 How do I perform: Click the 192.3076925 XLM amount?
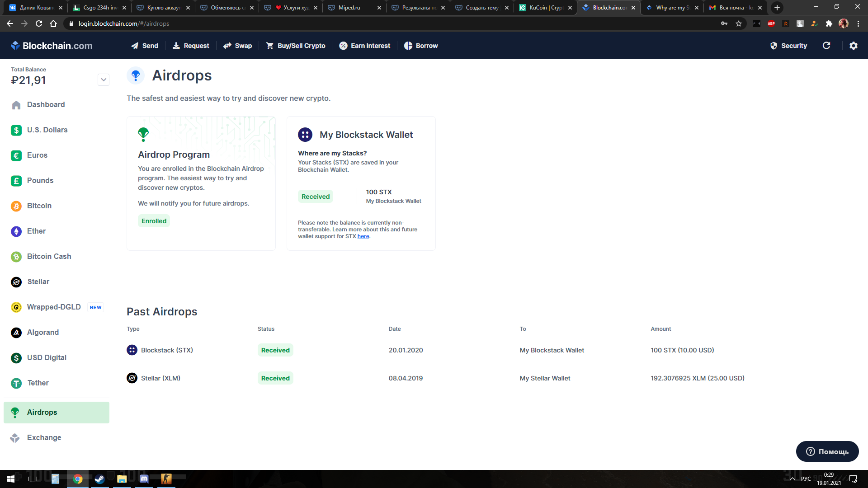[698, 378]
